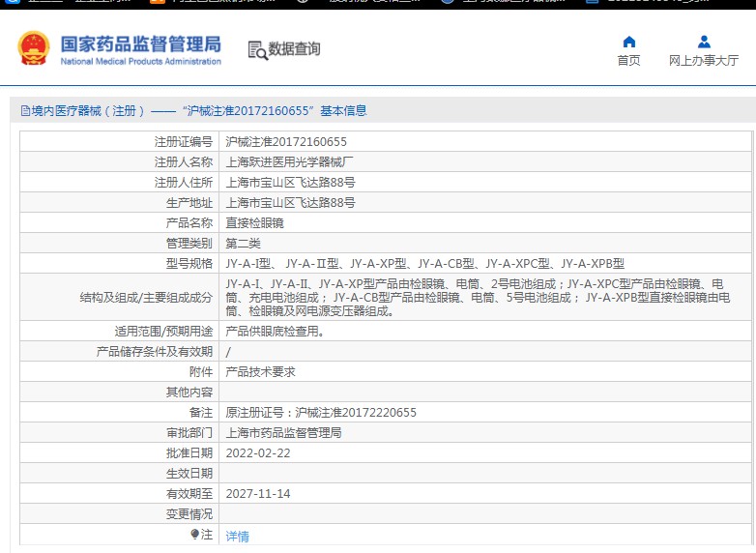This screenshot has width=756, height=553.
Task: Click the 适用范围/预期用途 label
Action: 163,332
